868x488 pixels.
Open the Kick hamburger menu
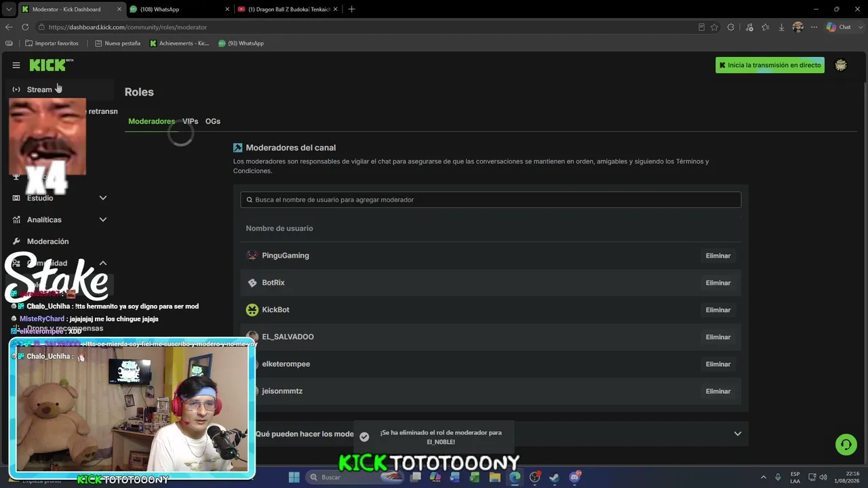[16, 65]
